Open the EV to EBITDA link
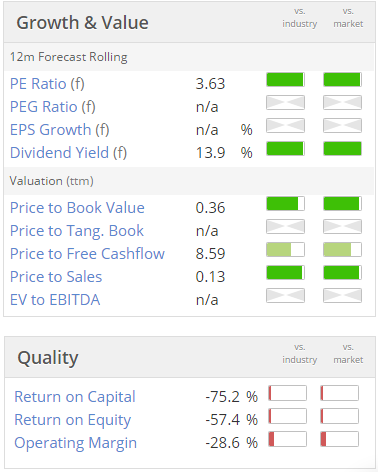Image resolution: width=378 pixels, height=472 pixels. (x=55, y=300)
